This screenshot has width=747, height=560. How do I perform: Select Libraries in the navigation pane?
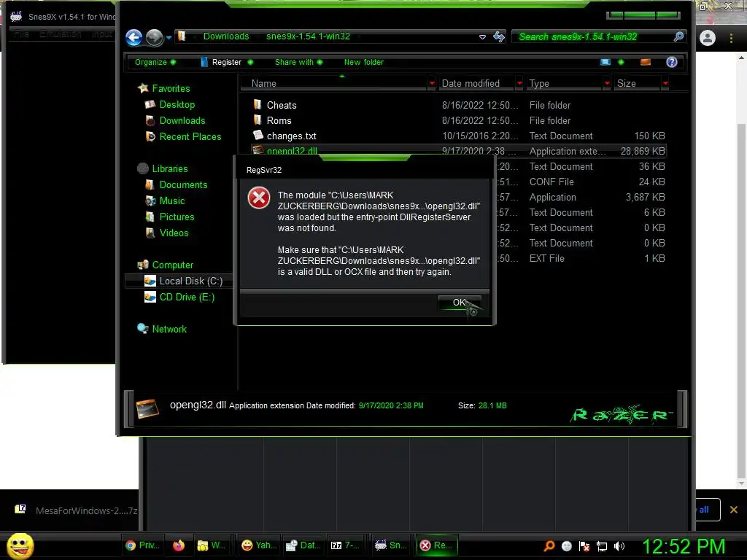(x=169, y=168)
